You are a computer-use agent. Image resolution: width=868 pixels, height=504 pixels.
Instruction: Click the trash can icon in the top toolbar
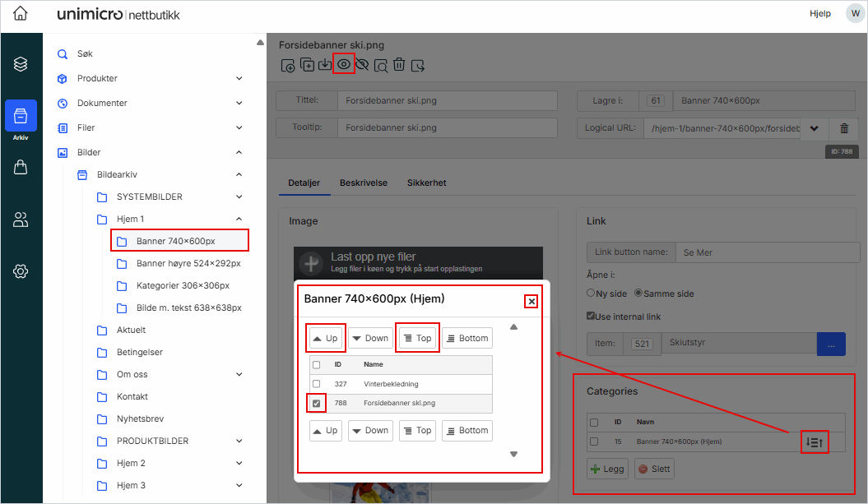[x=398, y=64]
